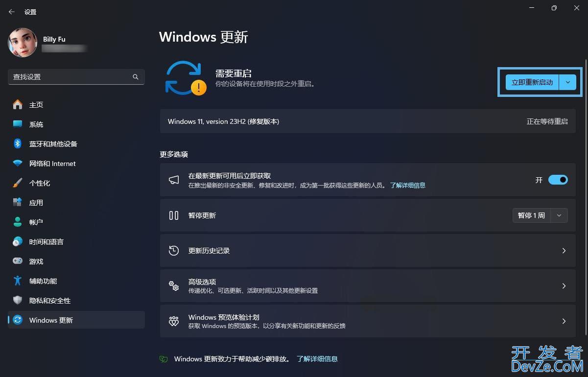Click the 系统 monitor icon
Image resolution: width=588 pixels, height=377 pixels.
click(18, 124)
